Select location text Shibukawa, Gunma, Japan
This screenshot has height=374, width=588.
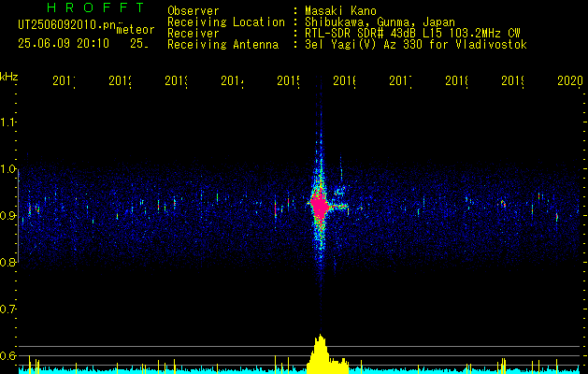380,22
